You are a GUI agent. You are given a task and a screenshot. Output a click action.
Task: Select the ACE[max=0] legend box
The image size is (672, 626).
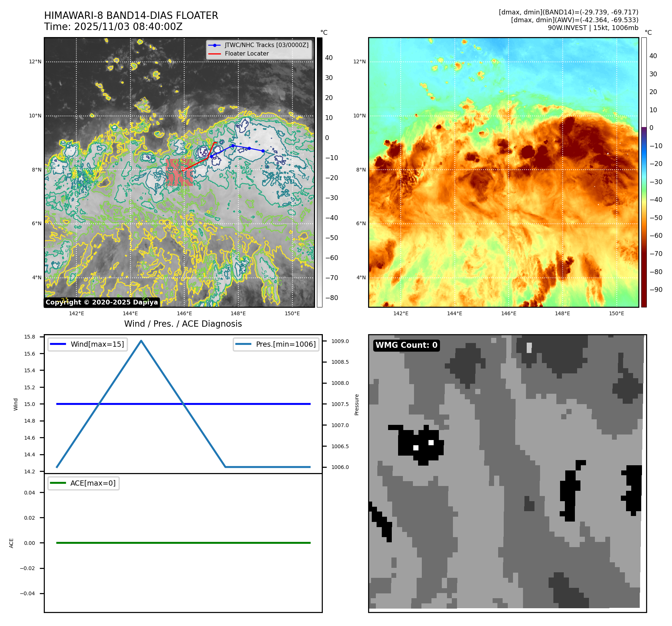[x=83, y=483]
